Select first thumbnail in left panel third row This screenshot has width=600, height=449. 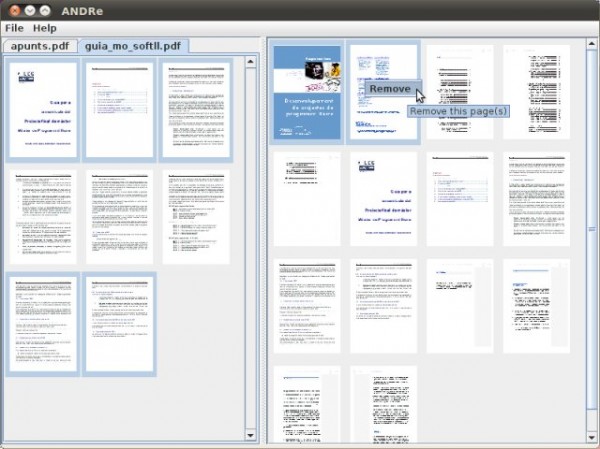click(43, 324)
